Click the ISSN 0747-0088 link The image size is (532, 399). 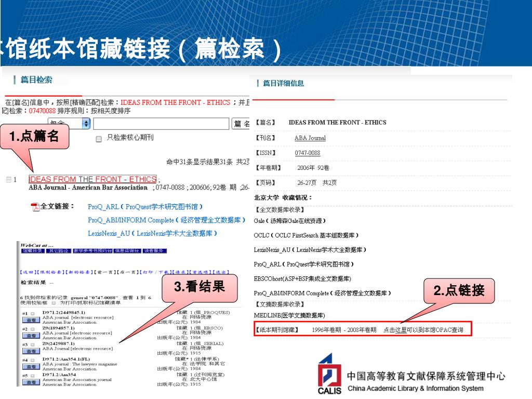[308, 153]
